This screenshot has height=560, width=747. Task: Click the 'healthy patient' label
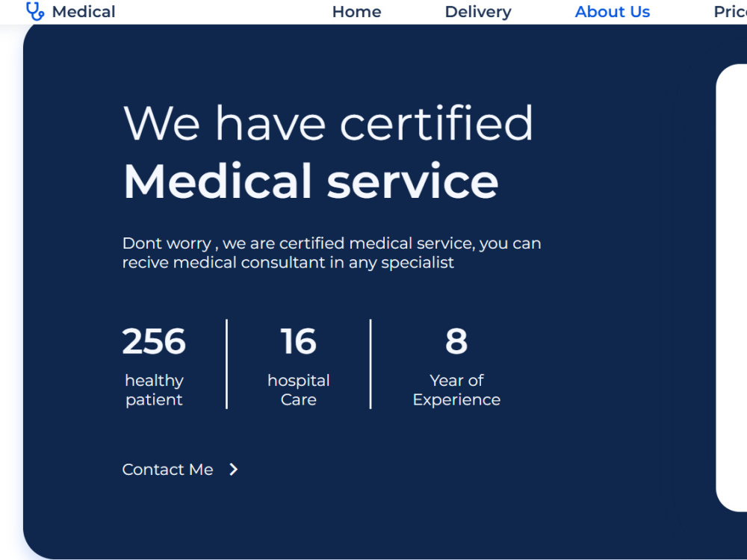[154, 390]
